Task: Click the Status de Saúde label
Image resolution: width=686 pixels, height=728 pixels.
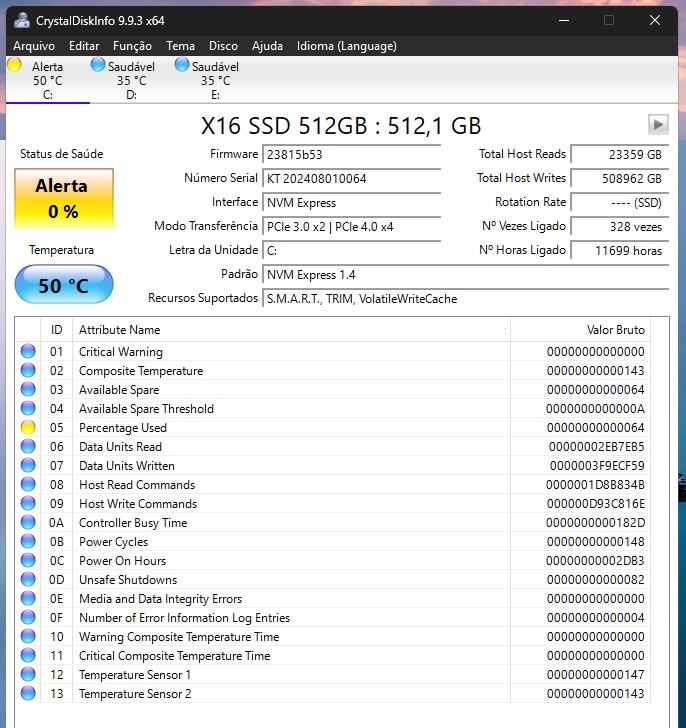Action: pos(61,154)
